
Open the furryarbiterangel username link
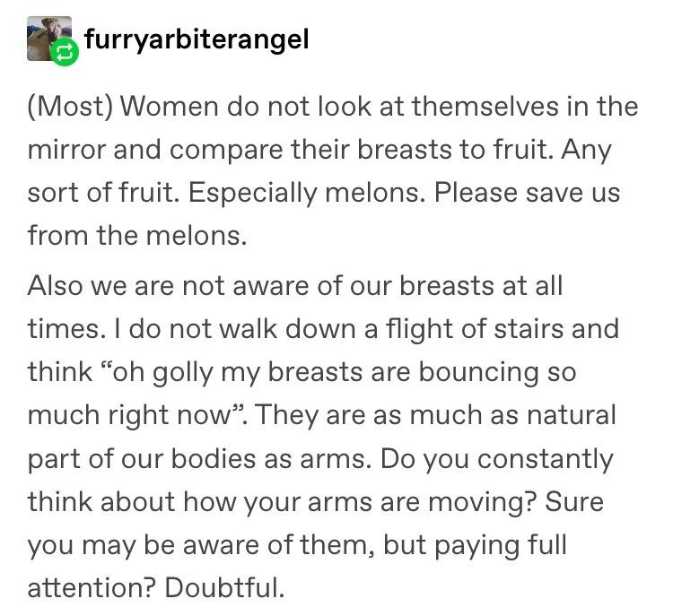(197, 39)
